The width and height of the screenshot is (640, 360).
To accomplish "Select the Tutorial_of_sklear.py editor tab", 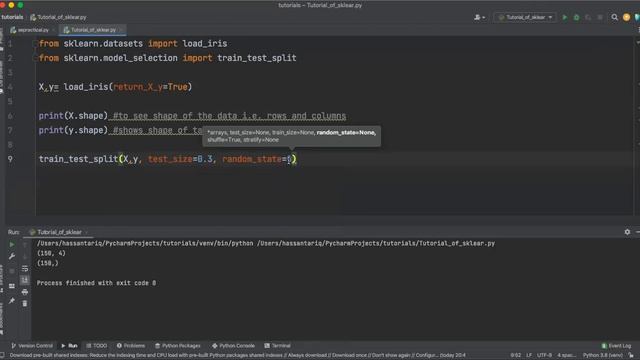I will coord(92,30).
